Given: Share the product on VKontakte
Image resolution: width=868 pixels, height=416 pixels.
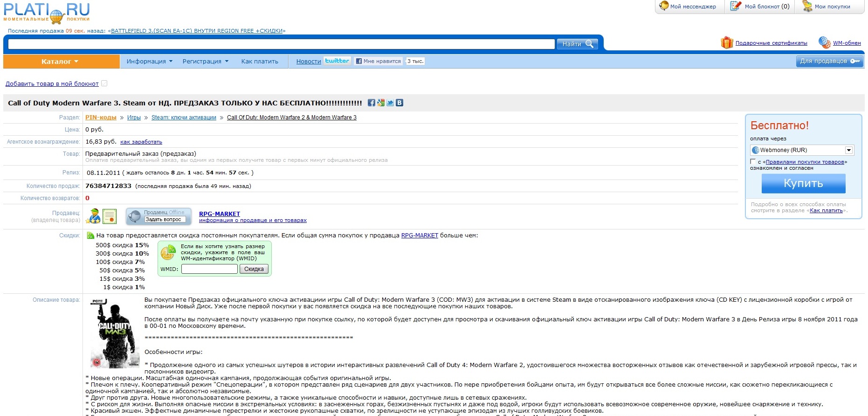Looking at the screenshot, I should [400, 103].
